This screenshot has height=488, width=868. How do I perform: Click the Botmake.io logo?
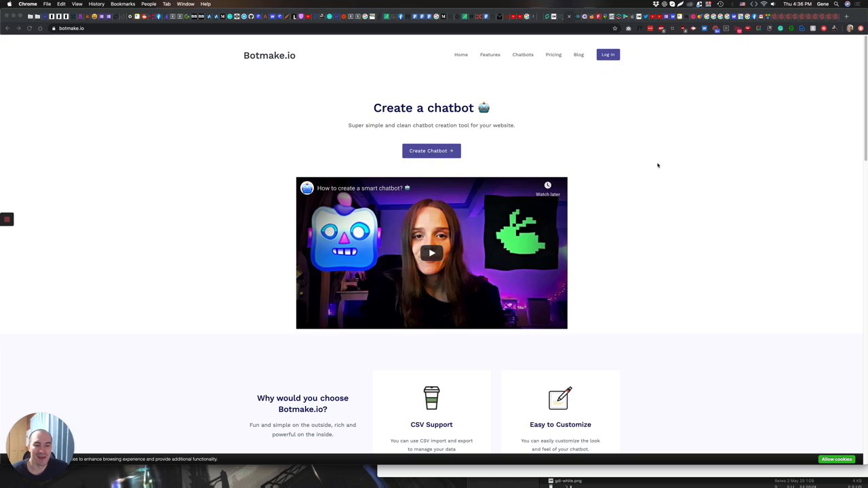[269, 56]
